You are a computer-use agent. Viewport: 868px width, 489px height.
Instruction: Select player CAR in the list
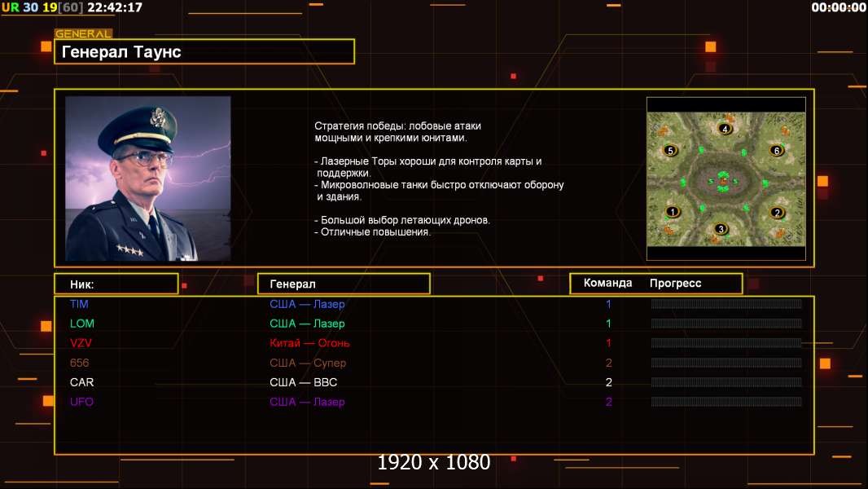pyautogui.click(x=82, y=382)
